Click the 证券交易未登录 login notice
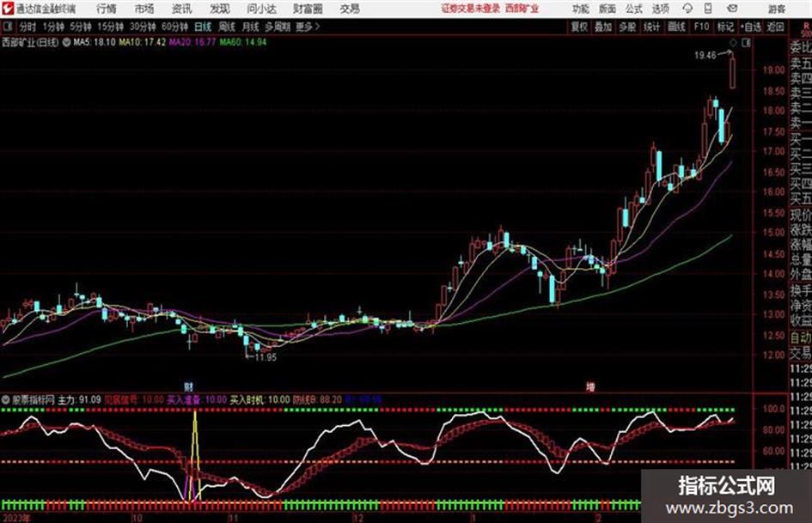The height and width of the screenshot is (523, 812). coord(471,9)
